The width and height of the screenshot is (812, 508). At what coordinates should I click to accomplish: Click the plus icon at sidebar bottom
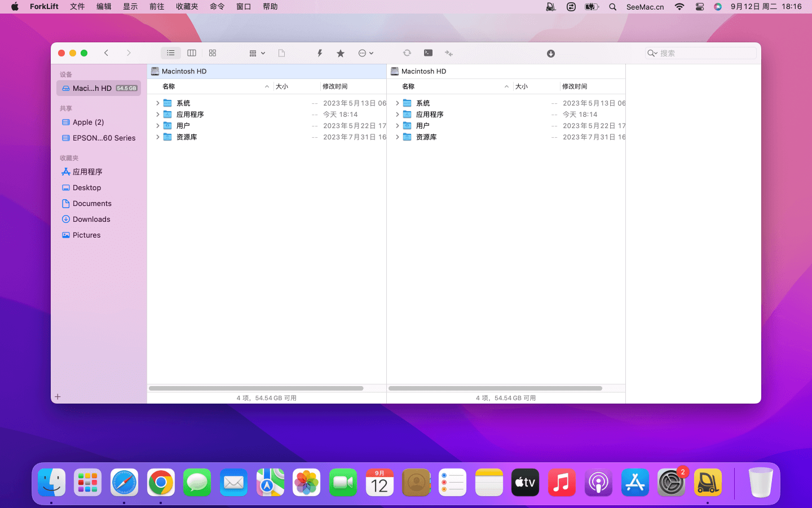click(58, 397)
